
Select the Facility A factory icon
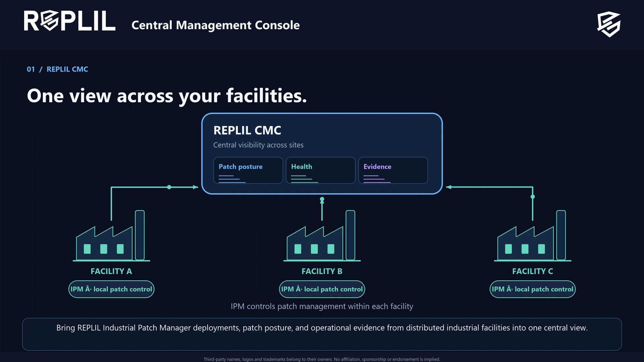tap(111, 236)
